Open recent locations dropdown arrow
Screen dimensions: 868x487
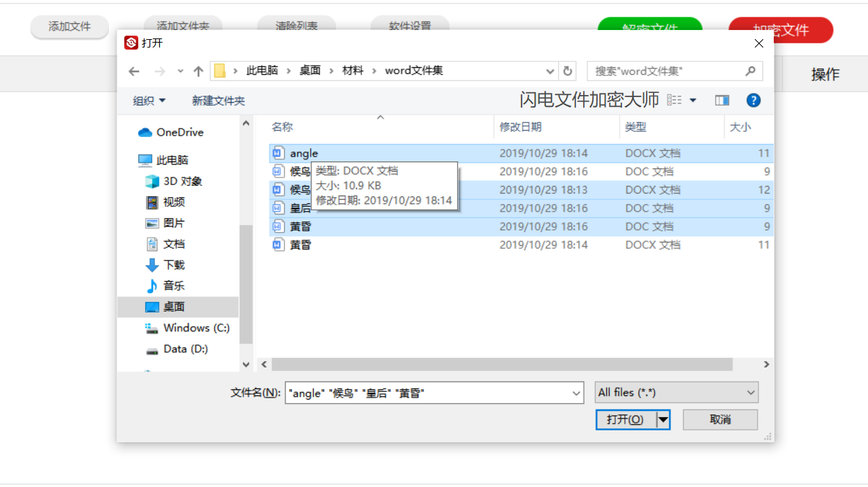[180, 71]
